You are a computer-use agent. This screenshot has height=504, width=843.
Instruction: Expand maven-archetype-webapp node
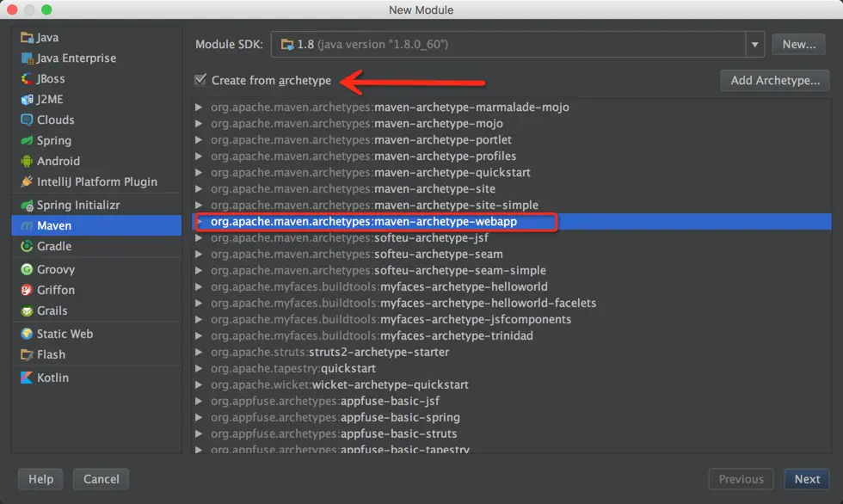coord(200,221)
